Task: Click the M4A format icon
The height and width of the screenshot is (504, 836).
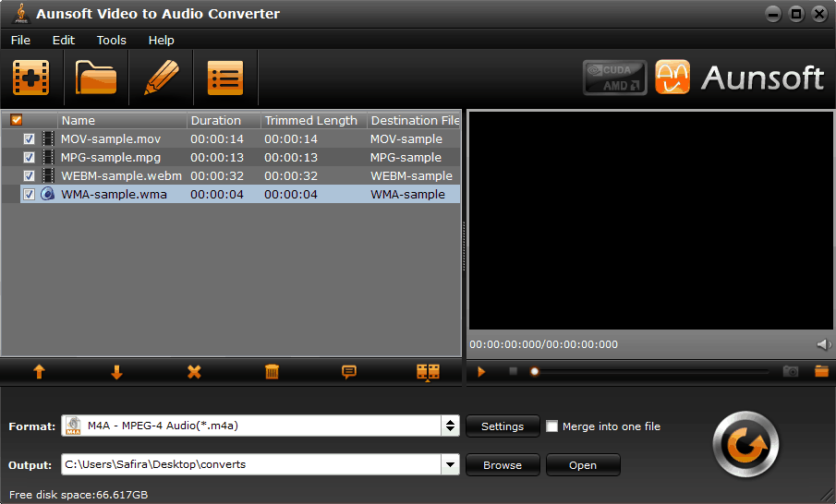Action: [x=73, y=426]
